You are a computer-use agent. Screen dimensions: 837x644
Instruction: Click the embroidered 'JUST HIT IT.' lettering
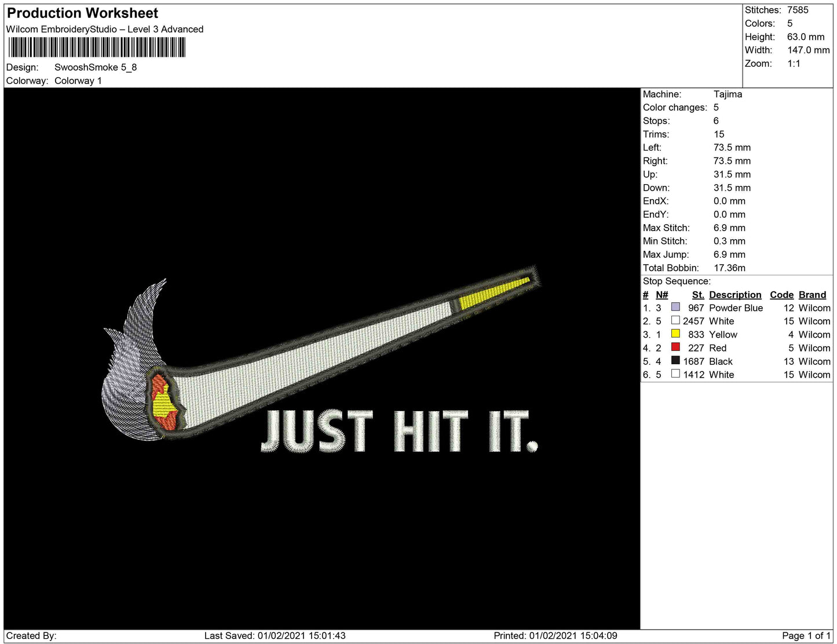click(x=400, y=431)
